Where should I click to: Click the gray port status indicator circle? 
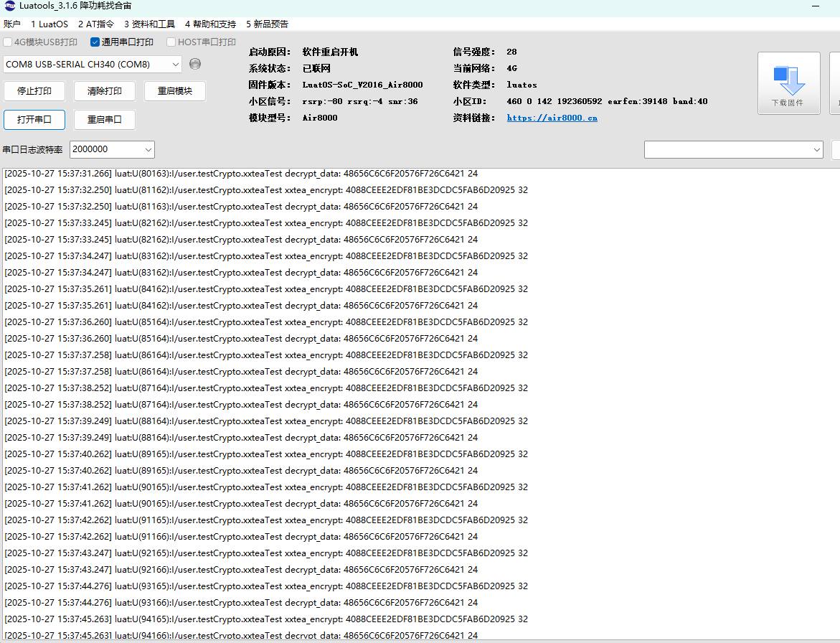pos(195,64)
